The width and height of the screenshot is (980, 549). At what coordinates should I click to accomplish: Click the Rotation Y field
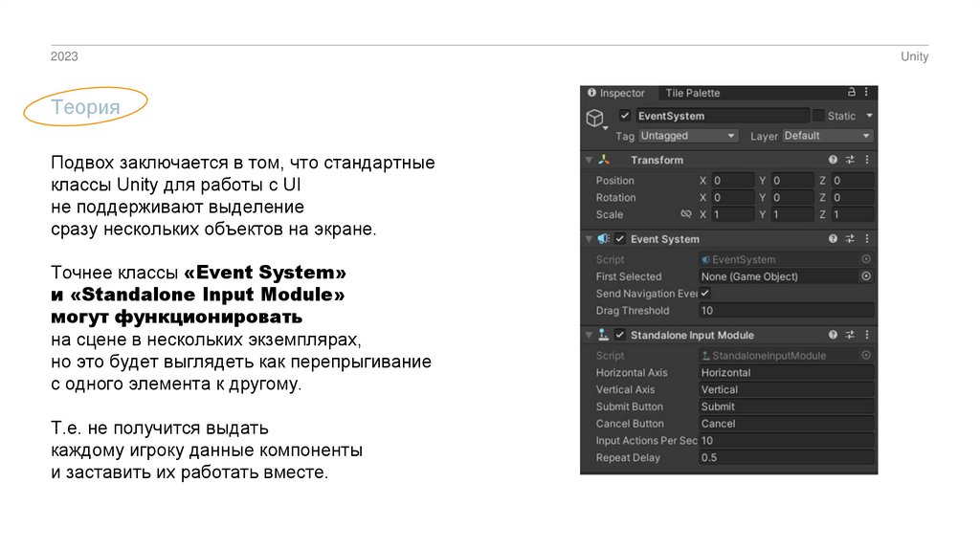tap(791, 197)
